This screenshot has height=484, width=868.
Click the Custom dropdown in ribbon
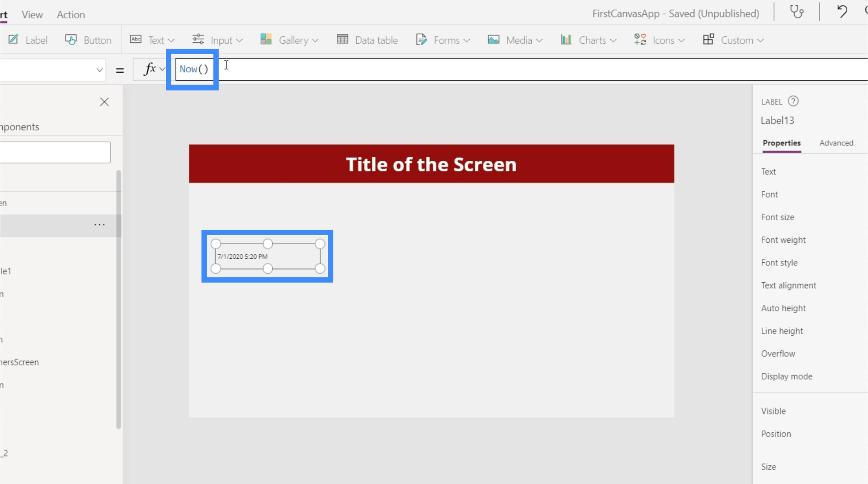[734, 40]
